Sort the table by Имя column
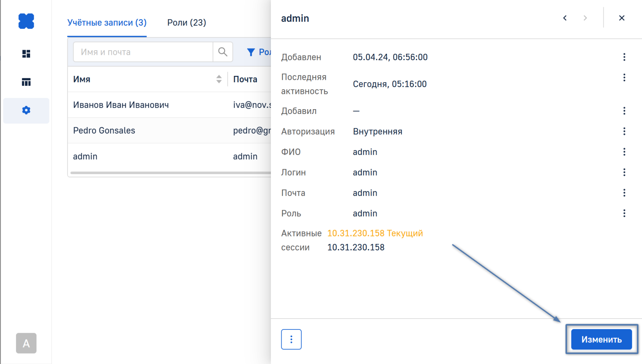 pyautogui.click(x=219, y=79)
